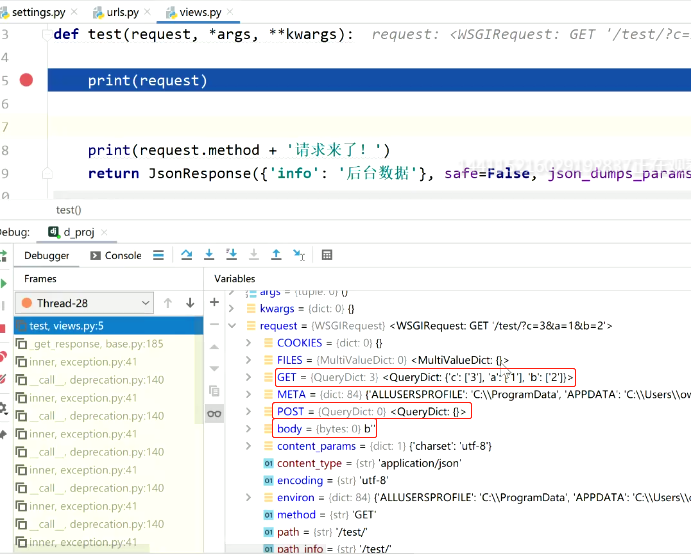Expand the FILES MultiValueDict entry
Viewport: 691px width, 554px height.
(x=249, y=360)
